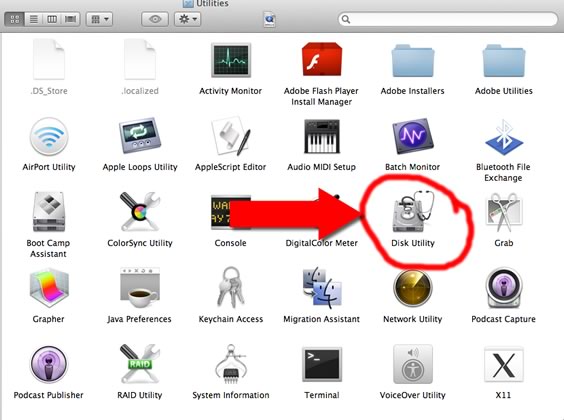Open Bluetooth File Exchange
The height and width of the screenshot is (420, 564).
pyautogui.click(x=504, y=137)
